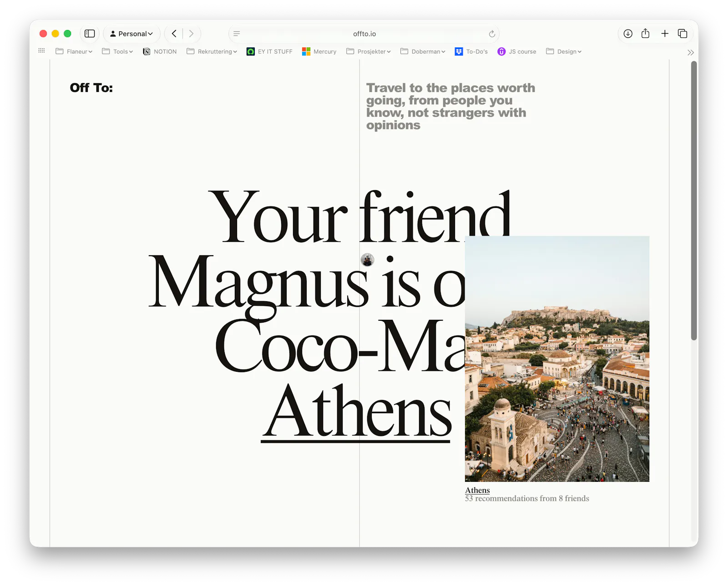Expand the Flaneur bookmarks folder
The height and width of the screenshot is (586, 728).
point(74,51)
